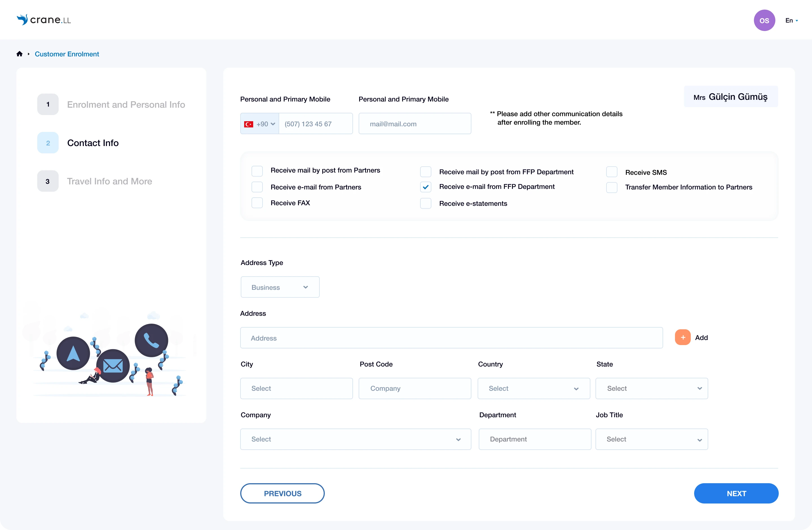Click the phone icon in the illustration
Viewport: 812px width, 530px height.
click(x=151, y=340)
